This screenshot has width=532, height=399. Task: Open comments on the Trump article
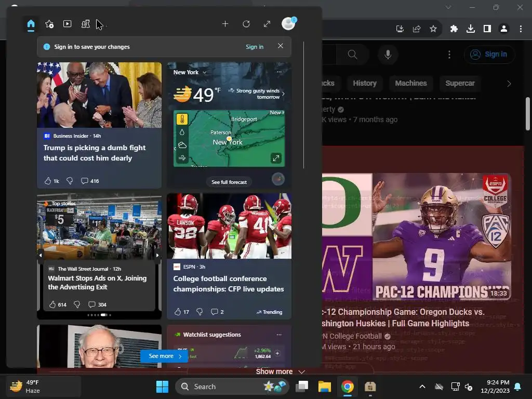coord(90,181)
